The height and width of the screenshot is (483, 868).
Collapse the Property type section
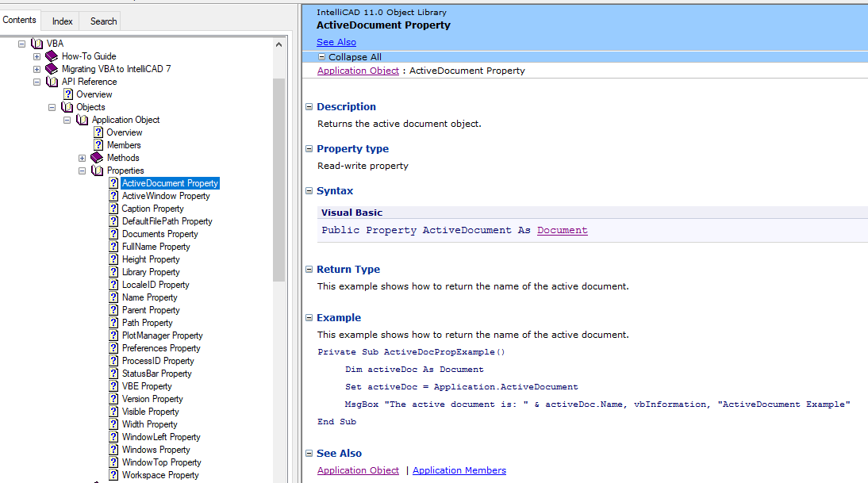[309, 149]
